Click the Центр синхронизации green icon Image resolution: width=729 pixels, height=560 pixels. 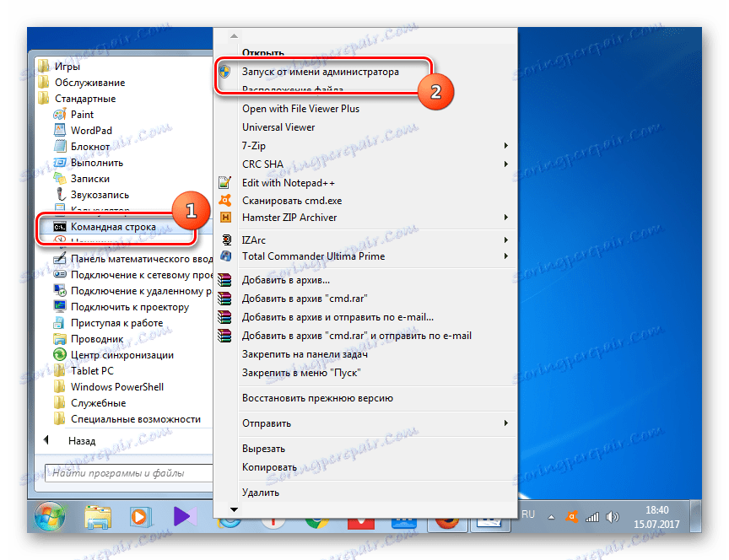pos(60,354)
